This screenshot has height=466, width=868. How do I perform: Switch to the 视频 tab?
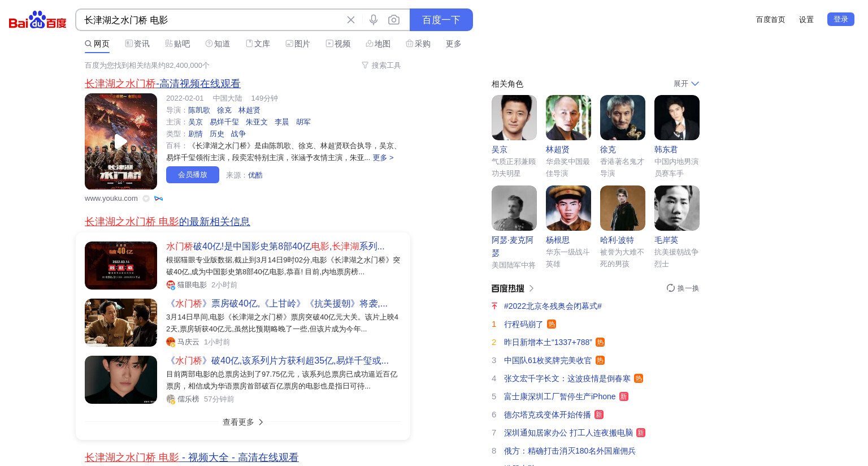click(x=338, y=44)
